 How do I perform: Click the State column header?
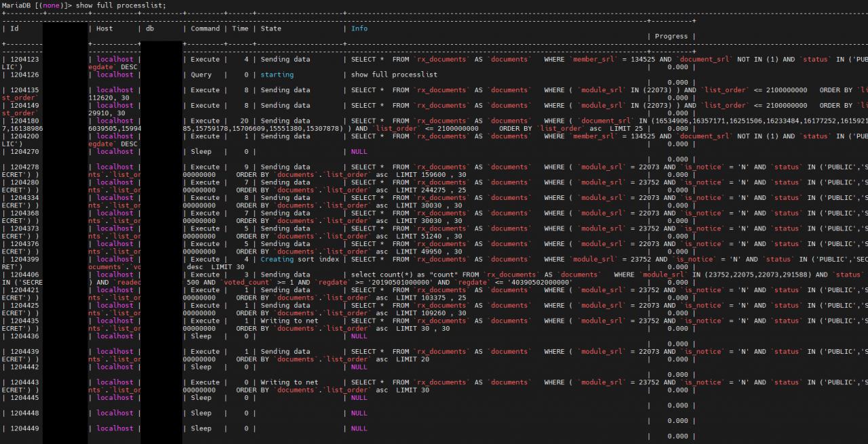[271, 28]
